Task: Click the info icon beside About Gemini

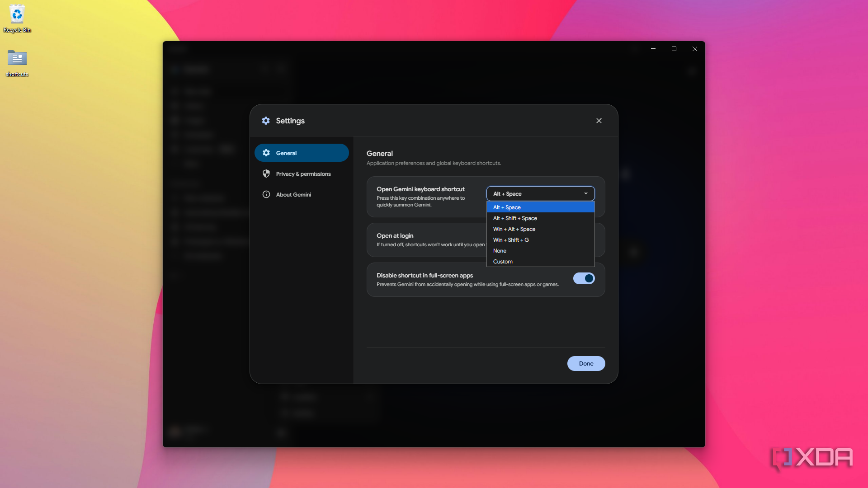Action: click(266, 194)
